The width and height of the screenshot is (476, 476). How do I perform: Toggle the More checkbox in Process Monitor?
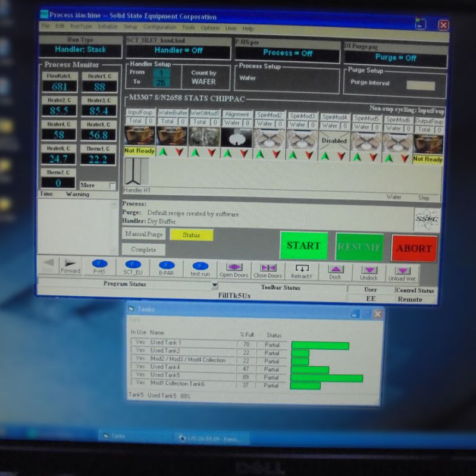pyautogui.click(x=112, y=186)
